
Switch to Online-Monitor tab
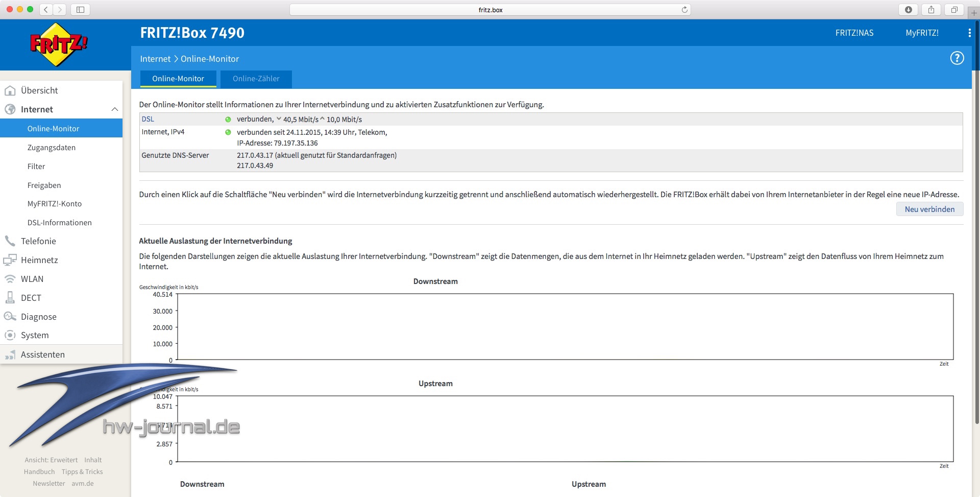(178, 79)
